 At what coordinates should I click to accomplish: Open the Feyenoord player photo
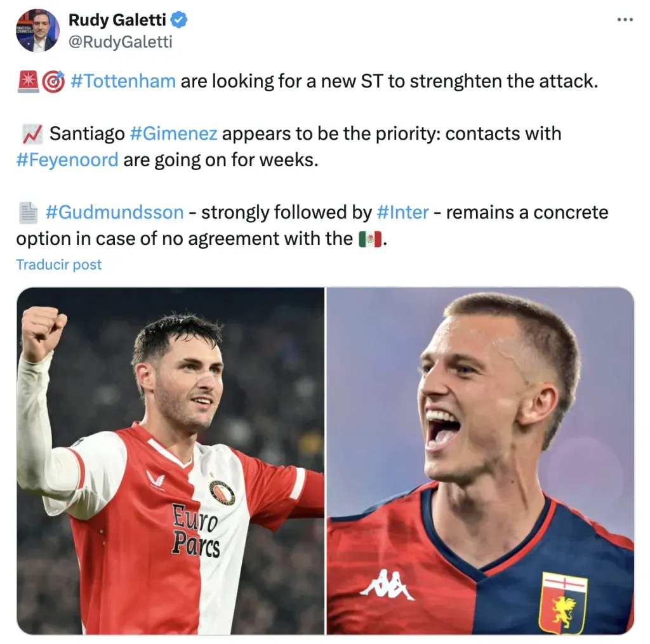pos(171,461)
